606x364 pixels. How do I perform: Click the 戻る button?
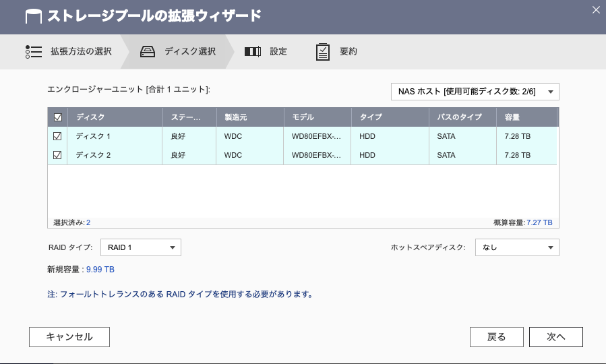(497, 337)
